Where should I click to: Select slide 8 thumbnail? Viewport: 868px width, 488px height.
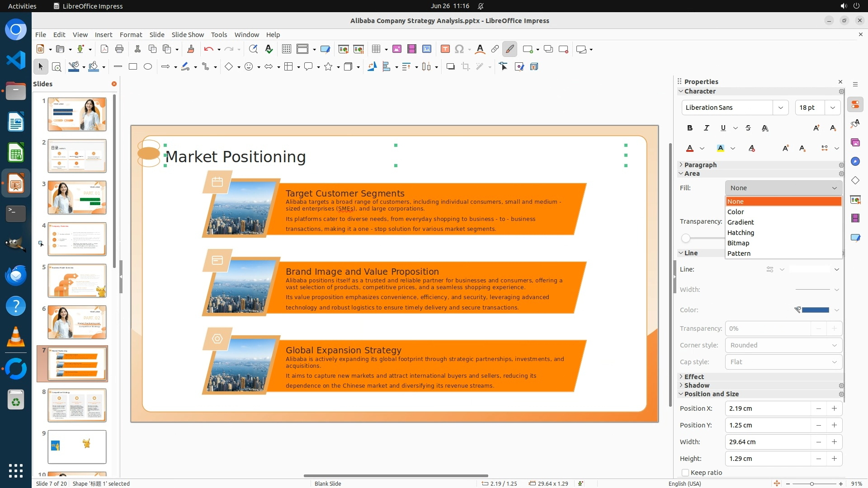tap(77, 405)
